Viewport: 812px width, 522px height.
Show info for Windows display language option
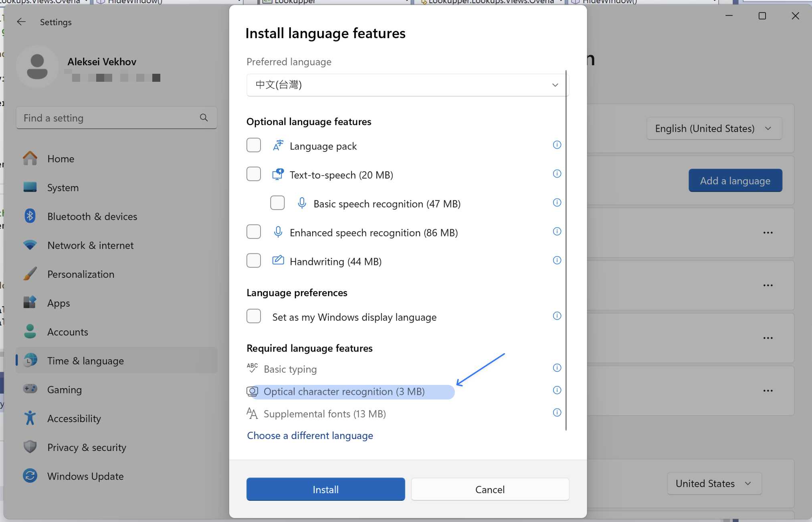(x=557, y=316)
